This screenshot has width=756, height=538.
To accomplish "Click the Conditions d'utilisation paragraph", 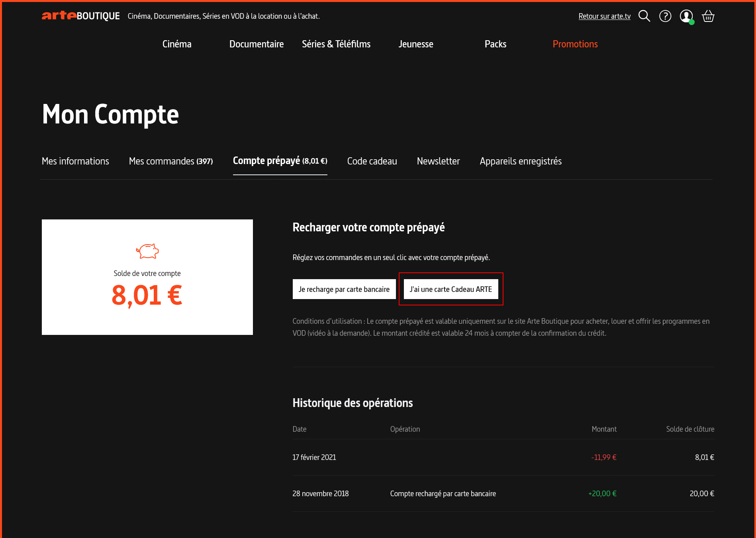I will (x=501, y=327).
